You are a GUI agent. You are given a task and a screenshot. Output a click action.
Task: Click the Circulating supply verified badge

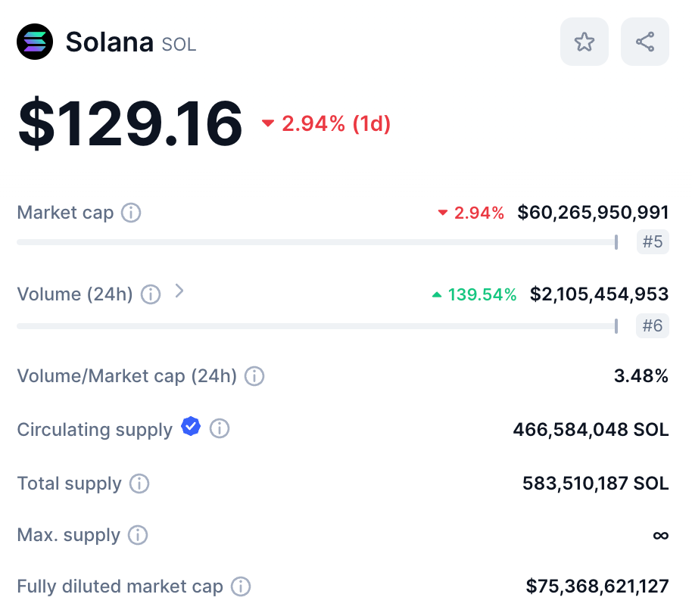tap(191, 426)
